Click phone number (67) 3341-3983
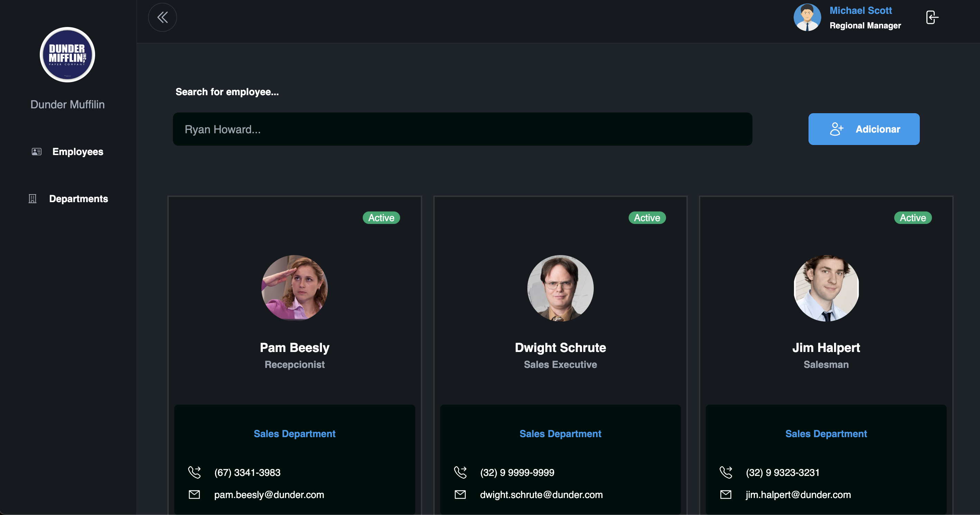This screenshot has width=980, height=515. [247, 472]
